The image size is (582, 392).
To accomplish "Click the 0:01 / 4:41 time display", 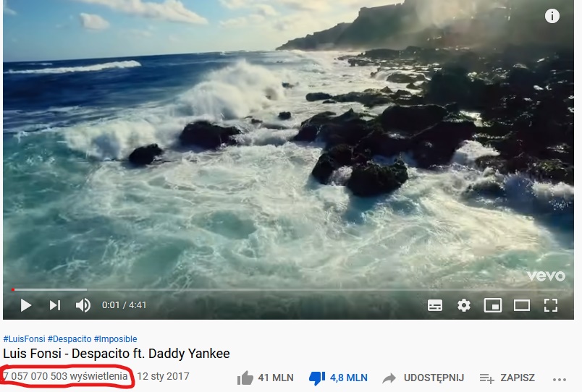I will pyautogui.click(x=124, y=305).
